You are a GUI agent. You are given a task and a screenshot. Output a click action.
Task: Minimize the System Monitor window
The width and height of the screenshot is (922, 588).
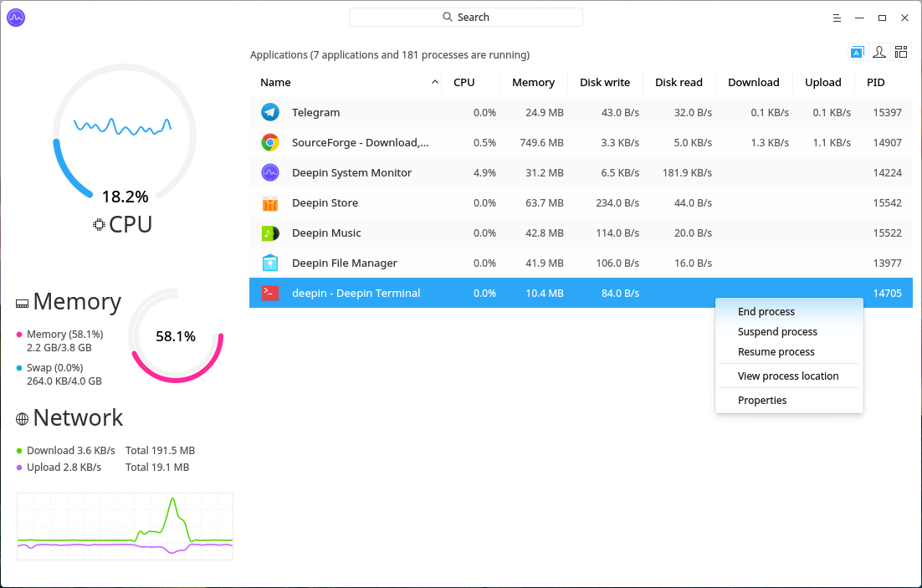tap(859, 18)
